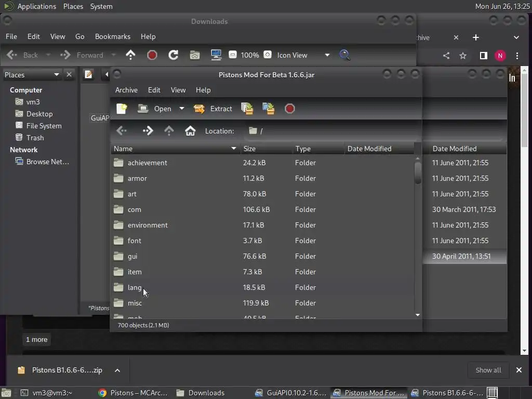Open the Places sidebar selector dropdown
The height and width of the screenshot is (399, 532).
tap(32, 75)
